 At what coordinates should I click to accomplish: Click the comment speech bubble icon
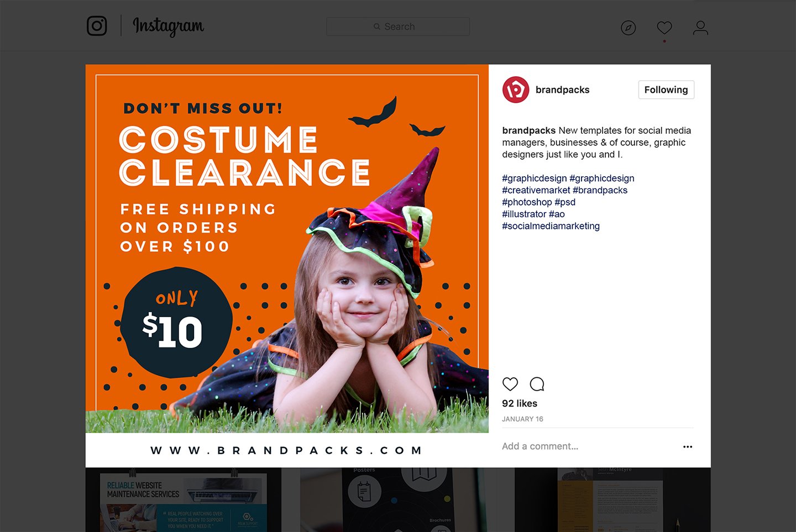coord(537,384)
